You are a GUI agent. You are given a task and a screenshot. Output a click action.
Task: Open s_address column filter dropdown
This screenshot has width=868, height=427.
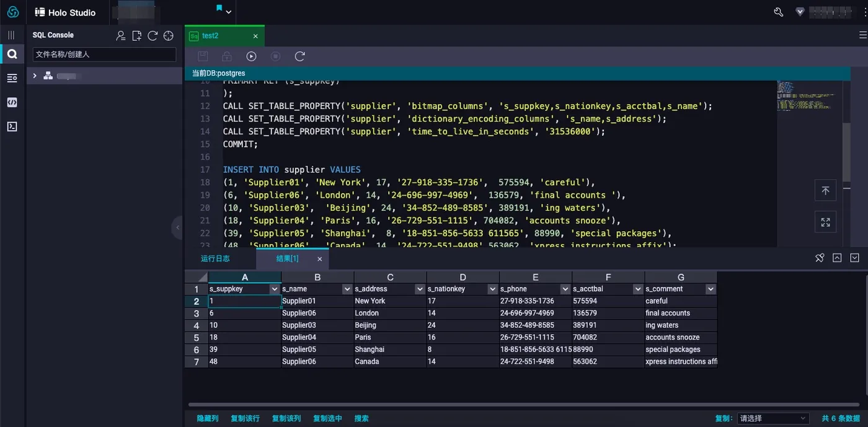coord(420,289)
